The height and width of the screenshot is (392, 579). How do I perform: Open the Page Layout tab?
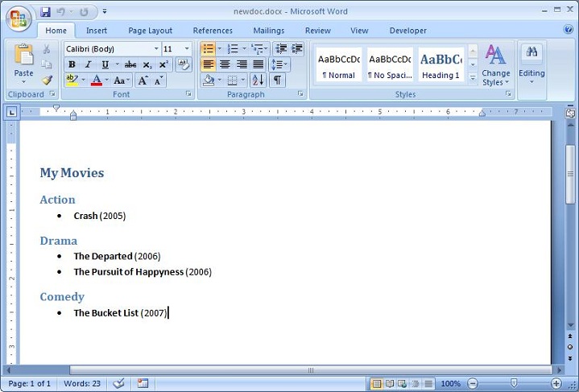point(151,31)
